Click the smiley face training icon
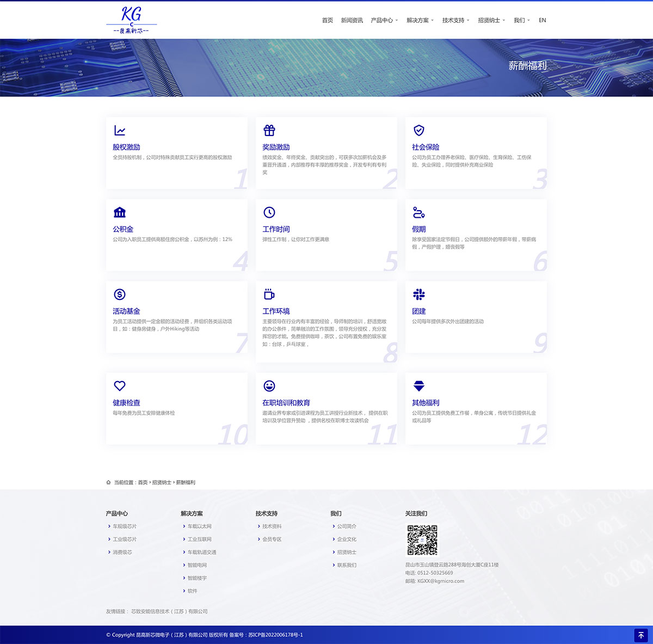 click(269, 386)
